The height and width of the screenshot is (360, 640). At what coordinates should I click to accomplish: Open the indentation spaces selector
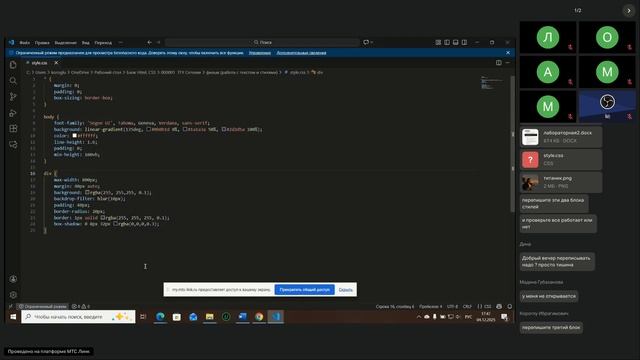(x=431, y=306)
